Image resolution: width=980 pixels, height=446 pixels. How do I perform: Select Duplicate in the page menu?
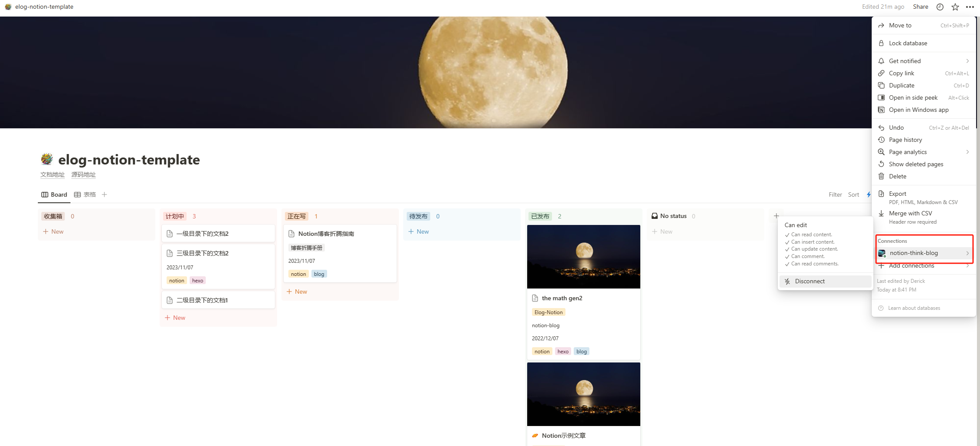(x=924, y=85)
